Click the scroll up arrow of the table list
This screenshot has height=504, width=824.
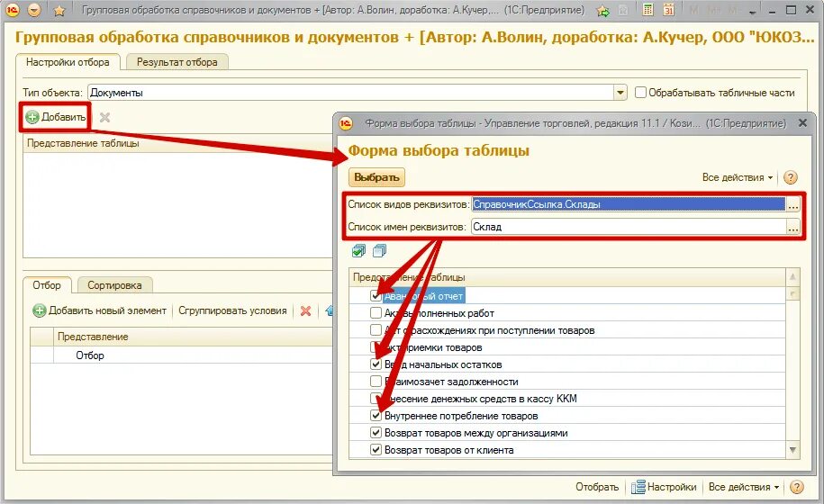tap(793, 276)
